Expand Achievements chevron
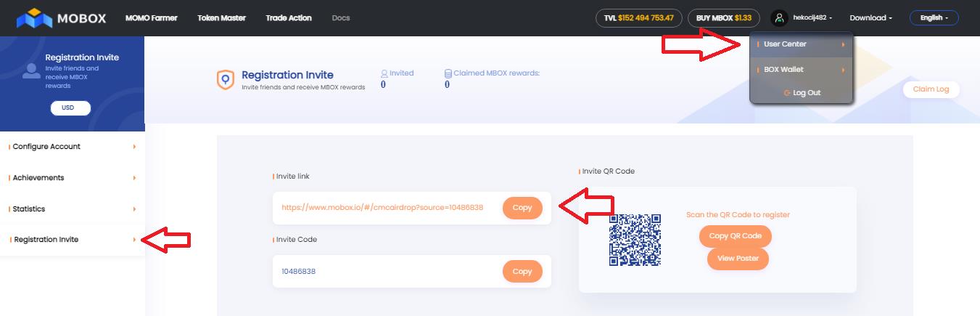This screenshot has height=316, width=980. 134,178
